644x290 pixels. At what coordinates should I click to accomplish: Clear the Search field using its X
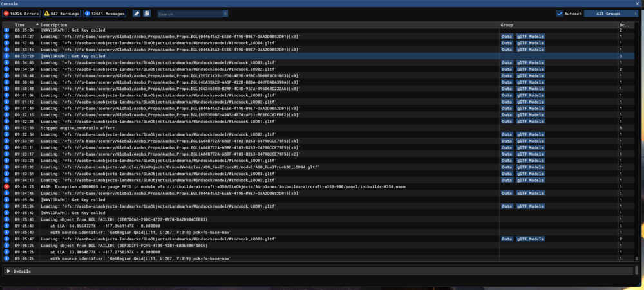(225, 14)
